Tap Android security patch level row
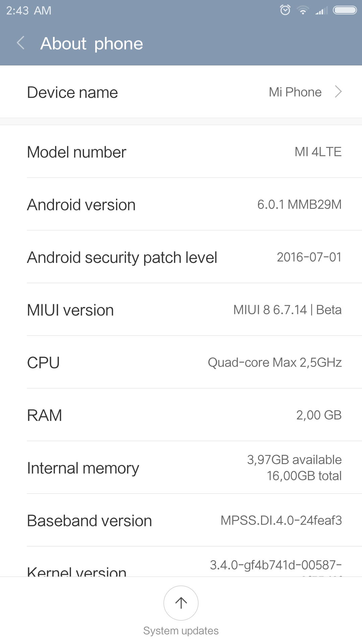This screenshot has height=644, width=362. tap(181, 257)
